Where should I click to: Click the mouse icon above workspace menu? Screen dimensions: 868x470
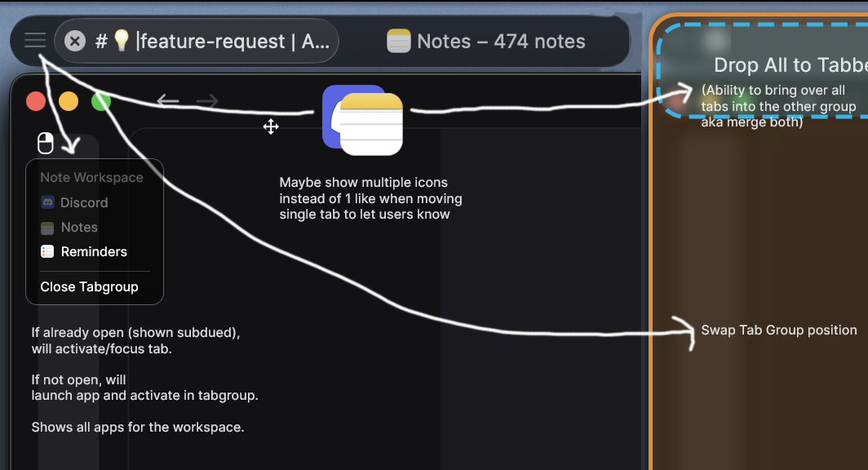pyautogui.click(x=46, y=143)
